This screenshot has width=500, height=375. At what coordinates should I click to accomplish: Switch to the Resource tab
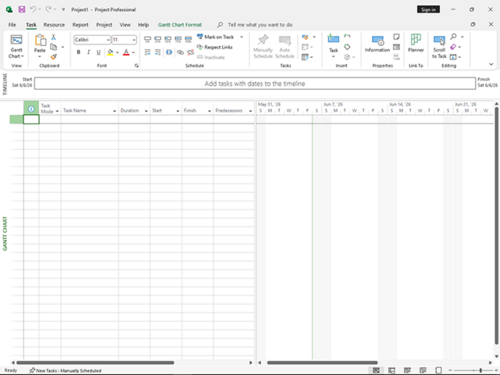[x=54, y=25]
